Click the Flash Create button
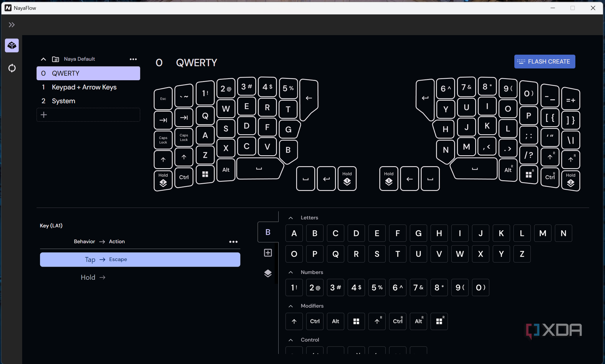605x364 pixels. 544,62
